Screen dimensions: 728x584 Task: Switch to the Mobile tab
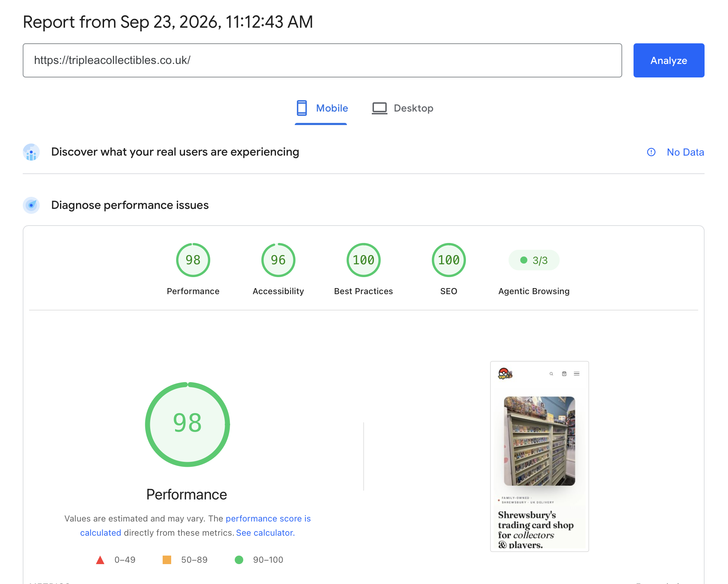(x=322, y=108)
